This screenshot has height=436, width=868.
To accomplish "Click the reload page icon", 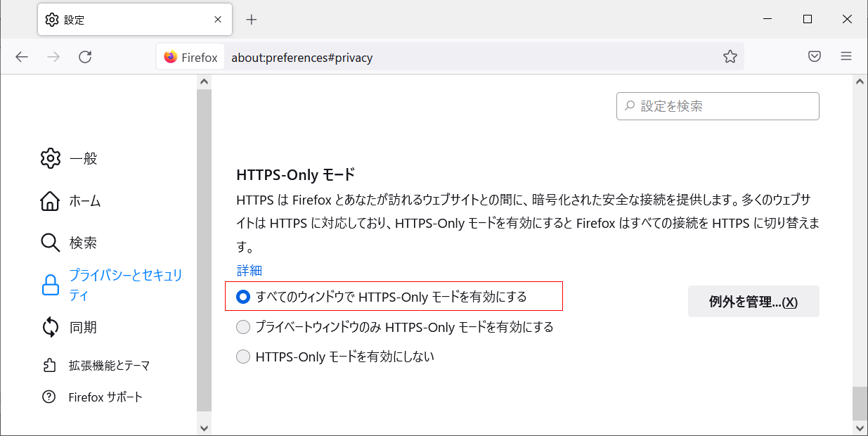I will 85,58.
